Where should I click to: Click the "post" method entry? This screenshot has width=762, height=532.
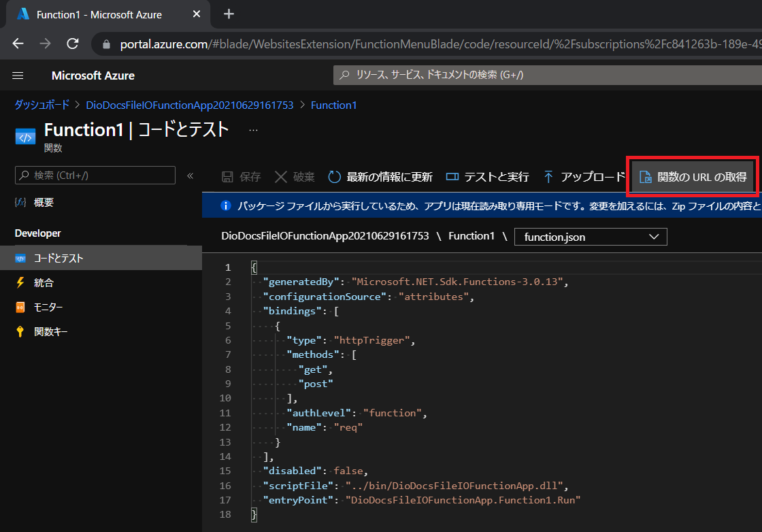click(x=316, y=384)
